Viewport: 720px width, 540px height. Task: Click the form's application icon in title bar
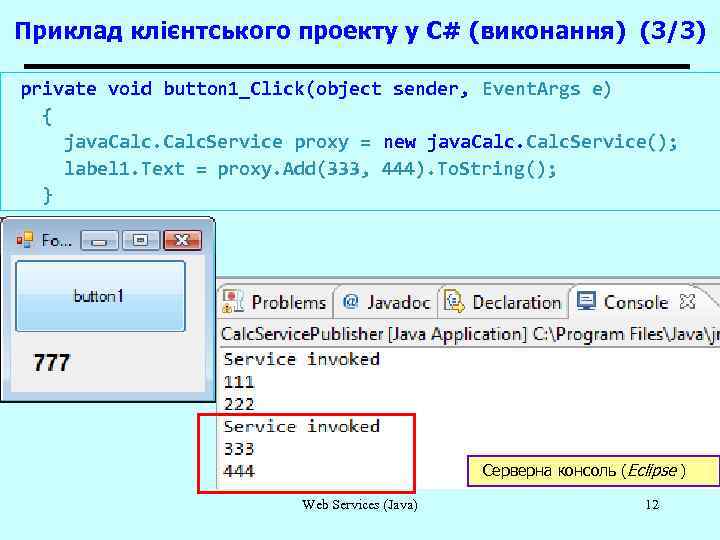[x=25, y=240]
